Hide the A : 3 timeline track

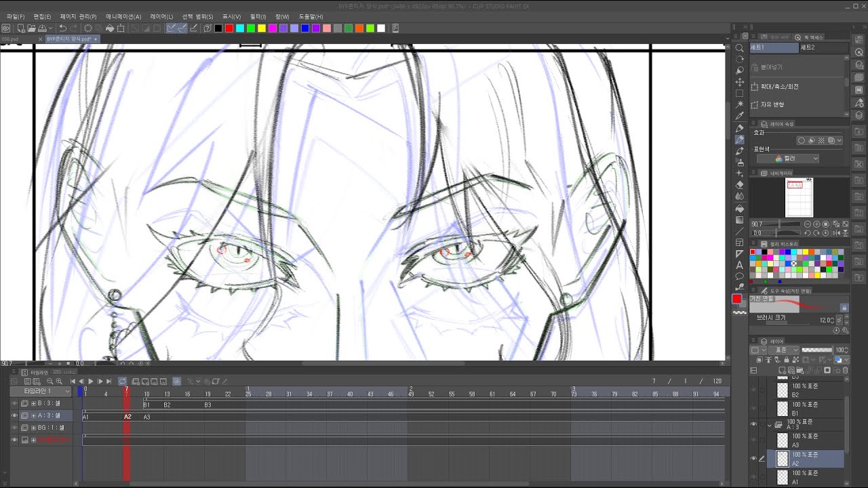pos(14,415)
